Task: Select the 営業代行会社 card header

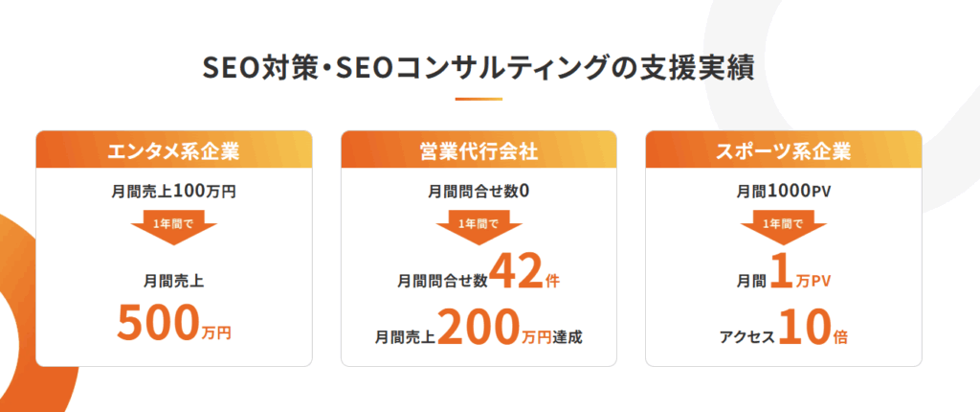Action: click(x=479, y=149)
